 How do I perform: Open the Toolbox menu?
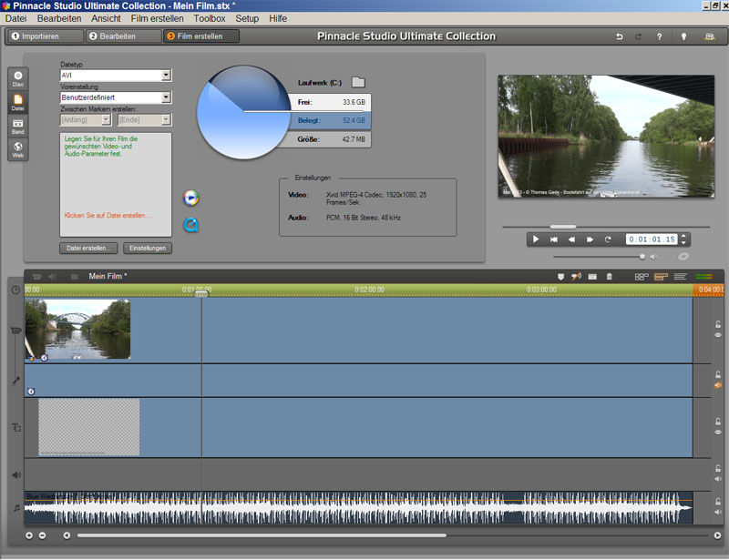point(209,18)
